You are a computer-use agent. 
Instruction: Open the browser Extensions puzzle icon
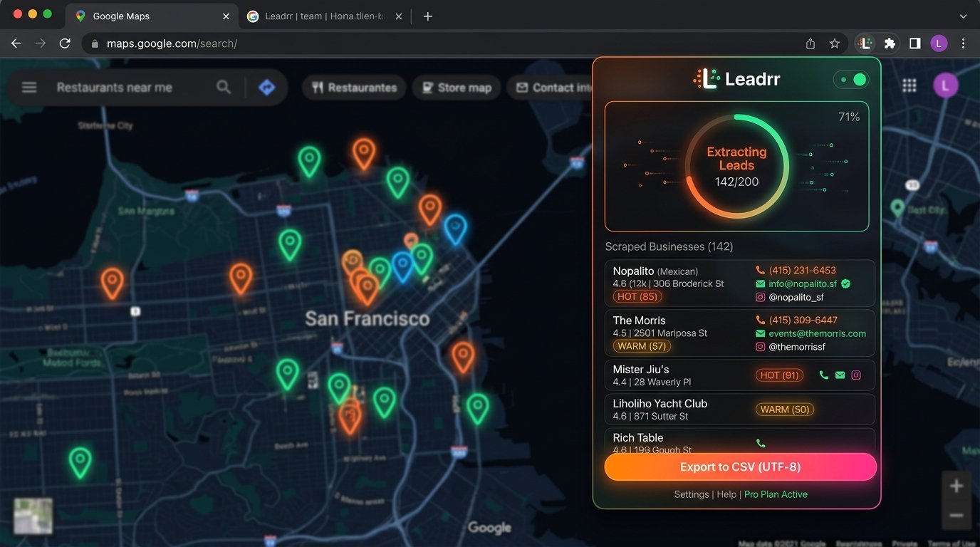890,43
